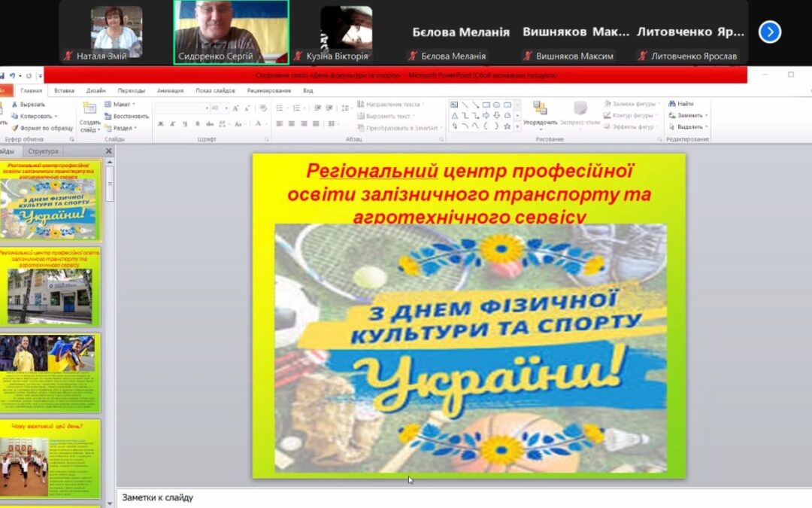The height and width of the screenshot is (508, 812).
Task: Click Align Text (Выровнять текст) button
Action: coord(386,116)
